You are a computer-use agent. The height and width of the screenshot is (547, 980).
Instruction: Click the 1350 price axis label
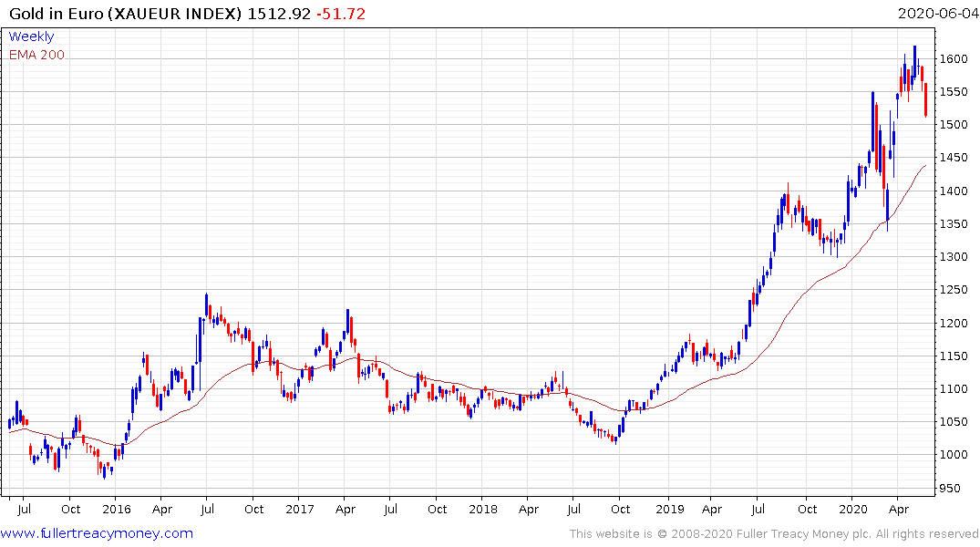click(x=954, y=223)
